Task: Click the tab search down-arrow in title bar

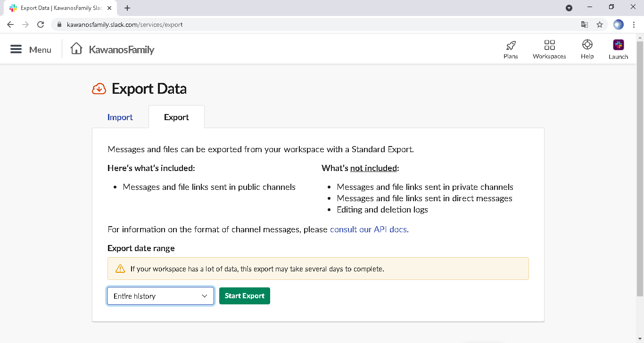Action: [x=569, y=8]
